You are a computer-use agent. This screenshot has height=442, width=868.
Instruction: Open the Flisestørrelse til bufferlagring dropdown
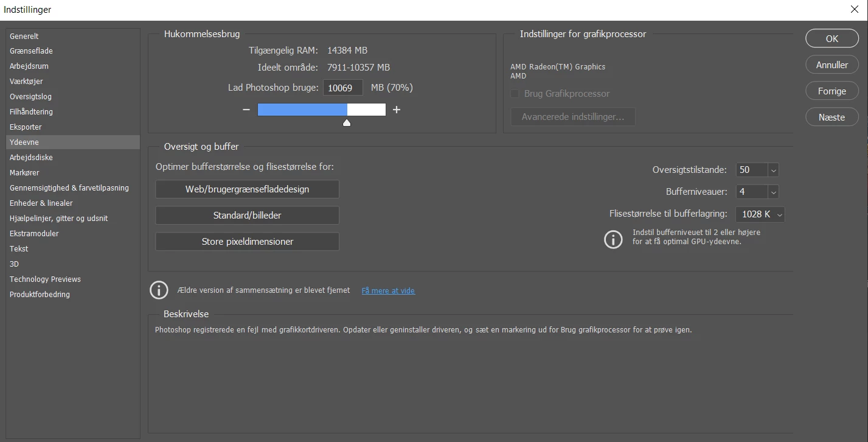tap(760, 214)
